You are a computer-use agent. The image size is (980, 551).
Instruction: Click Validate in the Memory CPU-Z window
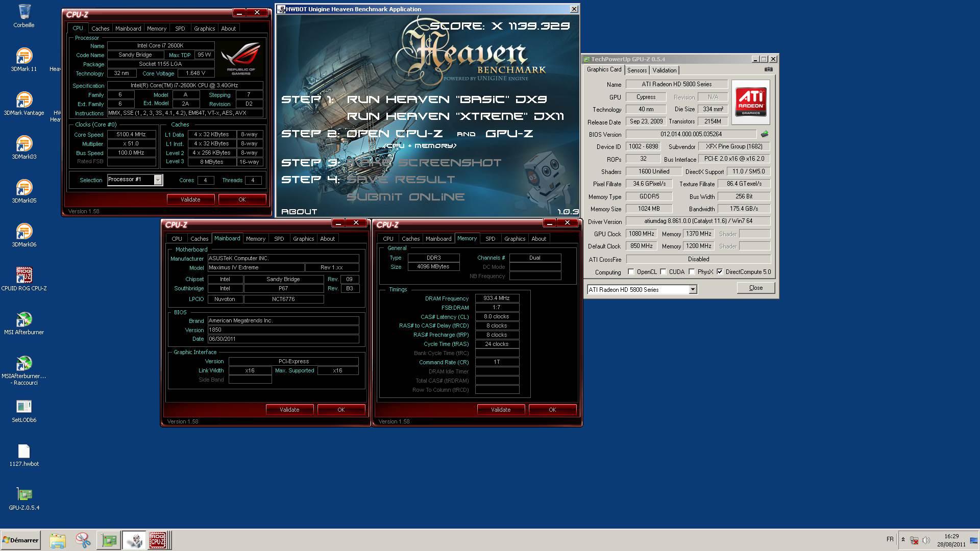[501, 410]
